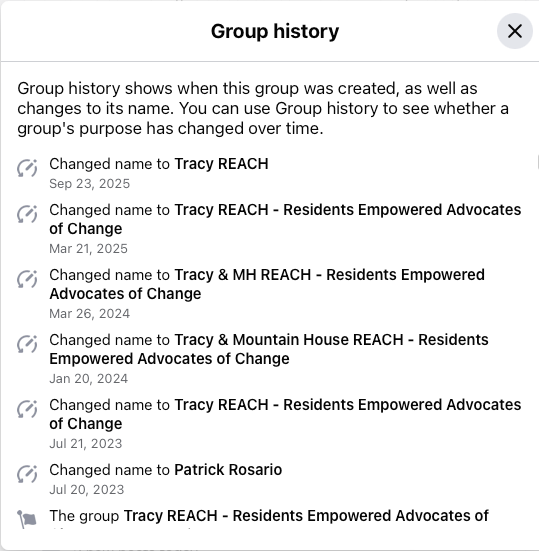Image resolution: width=539 pixels, height=551 pixels.
Task: Click the Tracy & Mountain House REACH entry
Action: pyautogui.click(x=269, y=349)
